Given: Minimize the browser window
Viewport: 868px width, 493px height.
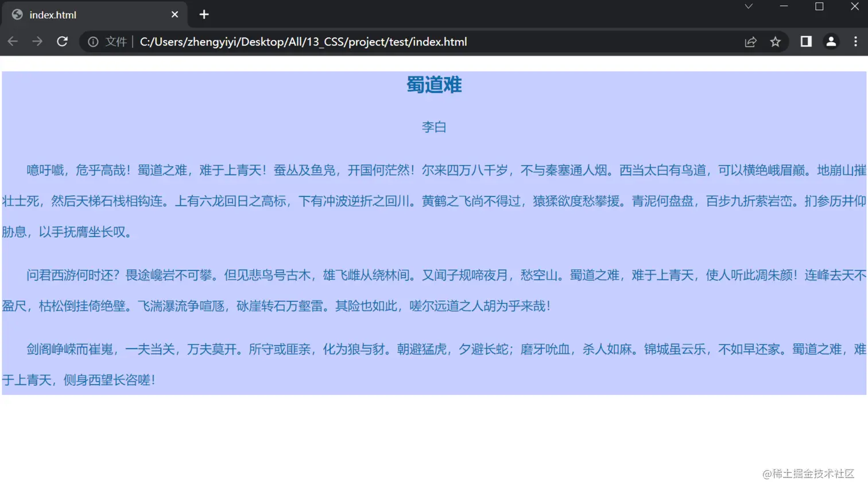Looking at the screenshot, I should pyautogui.click(x=784, y=6).
